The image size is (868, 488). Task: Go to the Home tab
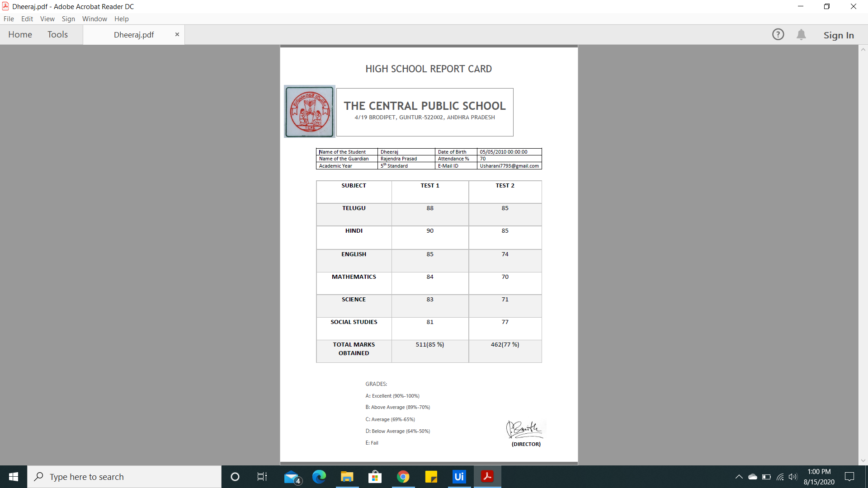coord(20,35)
